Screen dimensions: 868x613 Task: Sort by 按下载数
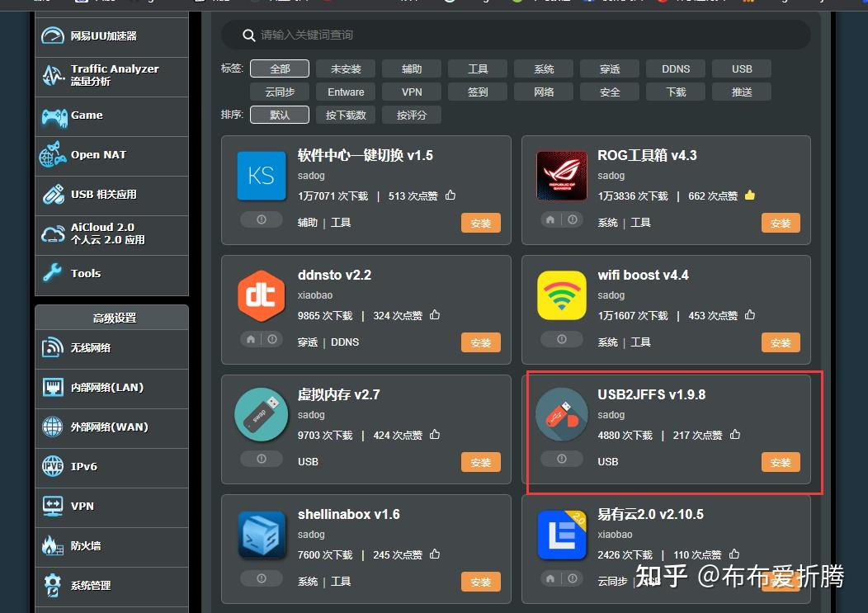tap(346, 116)
